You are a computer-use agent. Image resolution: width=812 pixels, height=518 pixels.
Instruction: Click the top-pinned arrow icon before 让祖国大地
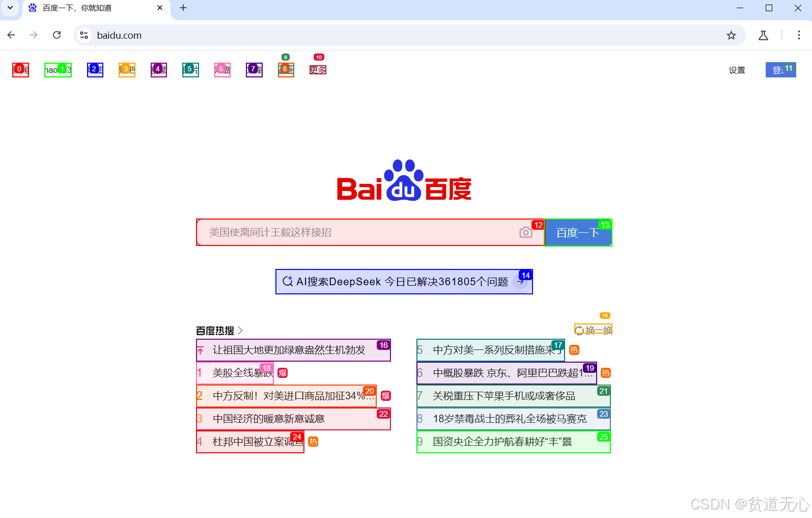[x=200, y=350]
